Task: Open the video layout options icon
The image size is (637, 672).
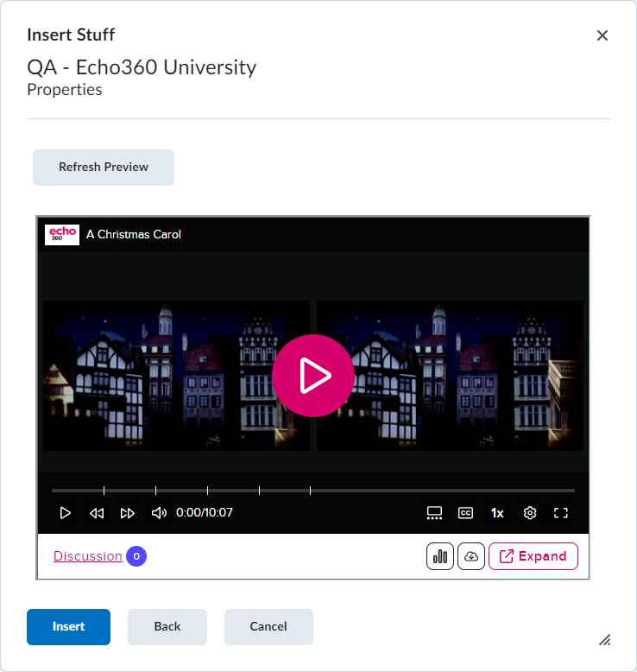Action: pyautogui.click(x=434, y=513)
